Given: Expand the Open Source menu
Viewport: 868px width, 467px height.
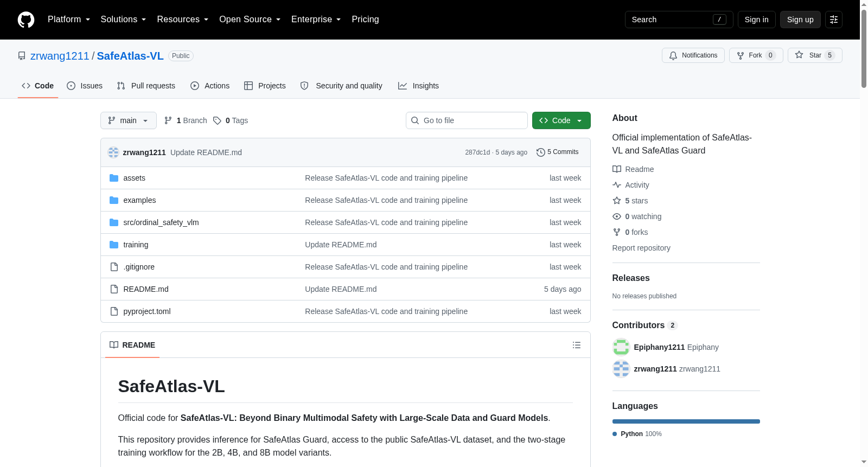Looking at the screenshot, I should [x=250, y=20].
